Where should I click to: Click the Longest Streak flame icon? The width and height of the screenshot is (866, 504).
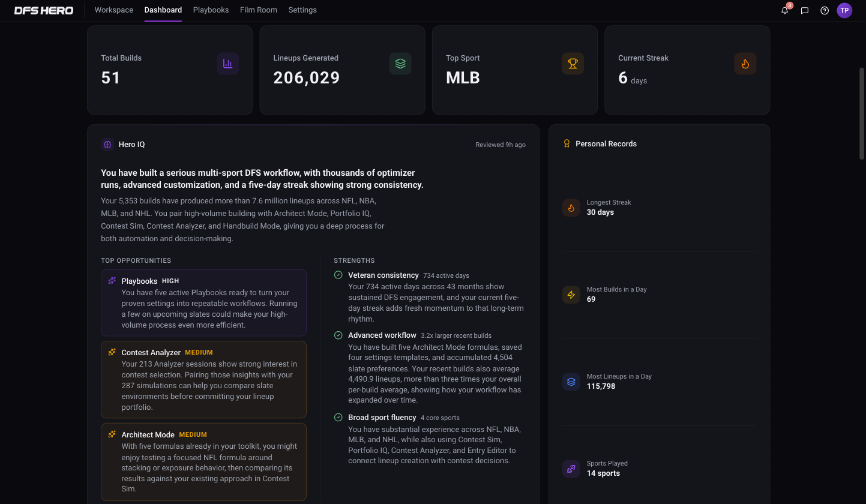coord(571,208)
